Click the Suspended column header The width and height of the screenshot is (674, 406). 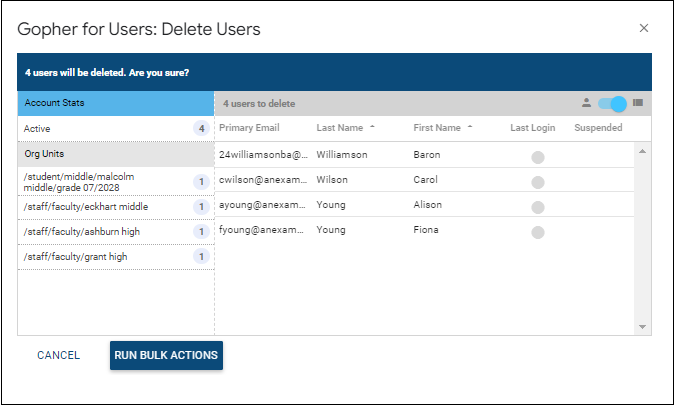[598, 128]
